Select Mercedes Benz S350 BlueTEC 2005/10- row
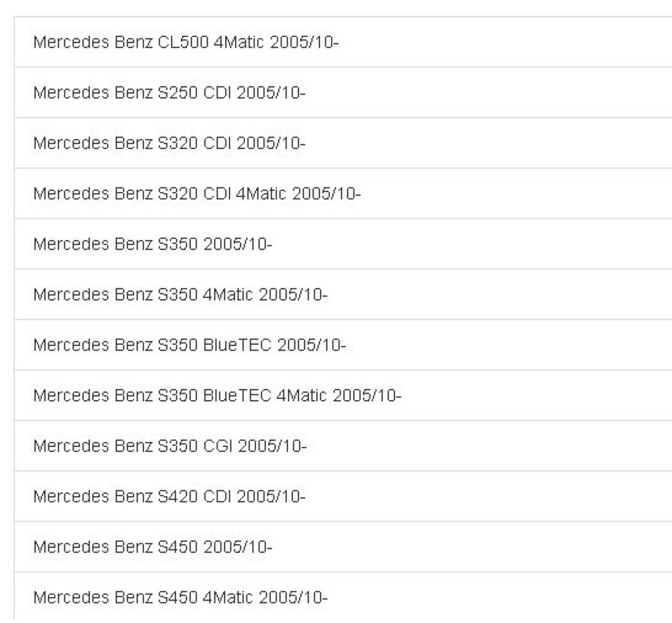672x623 pixels. pyautogui.click(x=343, y=345)
